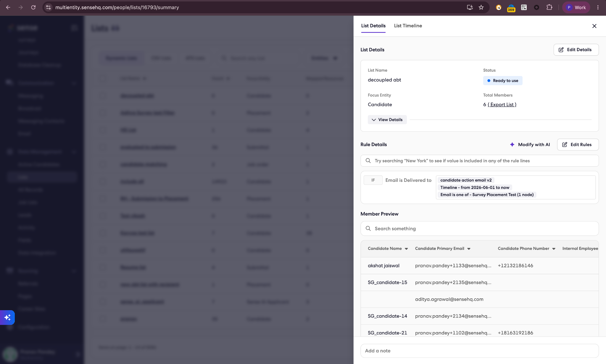Select the SG_candidate-14 member
Image resolution: width=606 pixels, height=364 pixels.
click(387, 316)
